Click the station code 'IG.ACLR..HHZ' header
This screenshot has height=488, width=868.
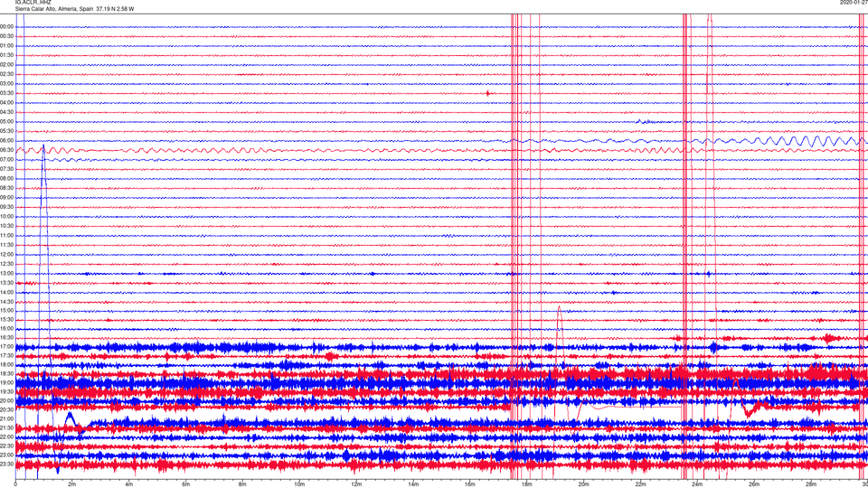33,2
